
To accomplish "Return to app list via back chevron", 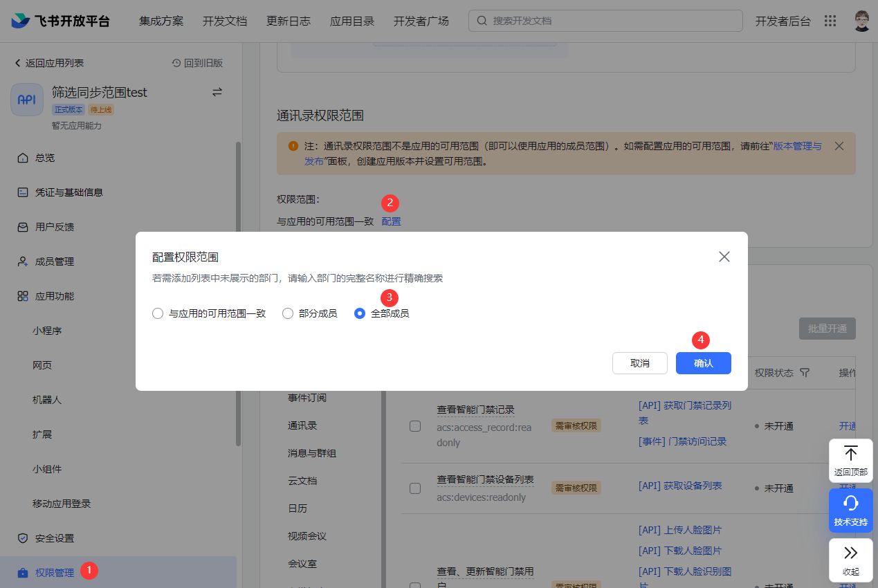I will [18, 63].
